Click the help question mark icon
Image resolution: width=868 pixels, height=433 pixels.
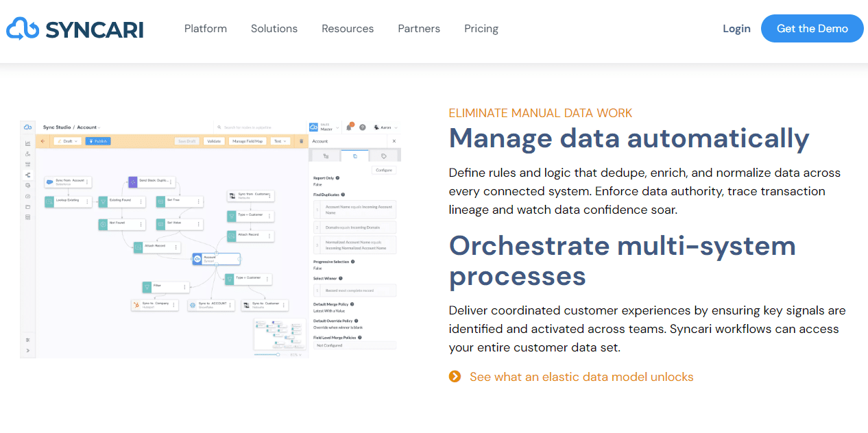363,127
